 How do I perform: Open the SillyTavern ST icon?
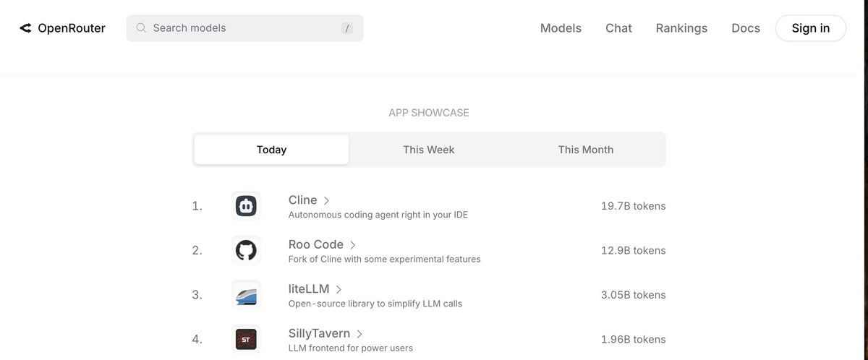(x=246, y=339)
